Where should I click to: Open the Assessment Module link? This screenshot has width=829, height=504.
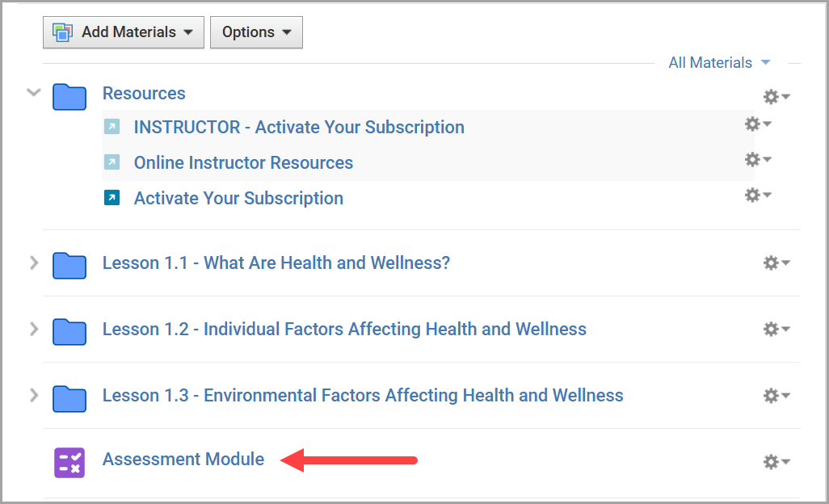(183, 460)
